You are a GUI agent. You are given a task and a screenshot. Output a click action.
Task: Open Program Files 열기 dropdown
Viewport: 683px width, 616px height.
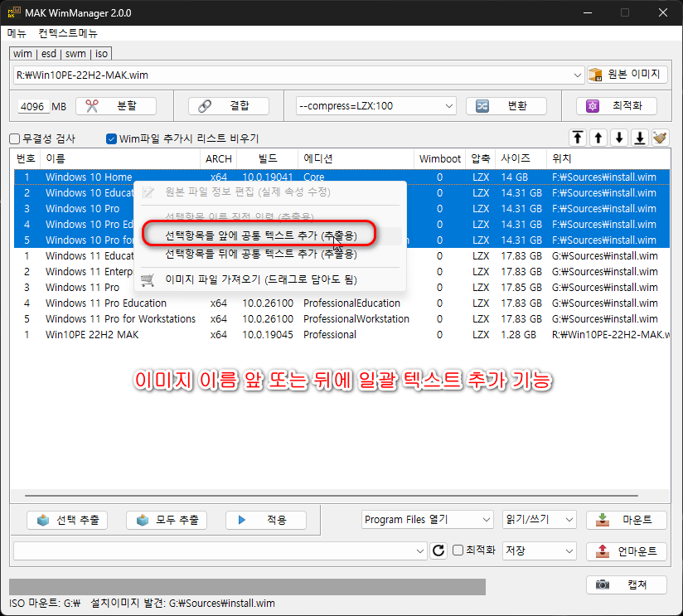(428, 520)
